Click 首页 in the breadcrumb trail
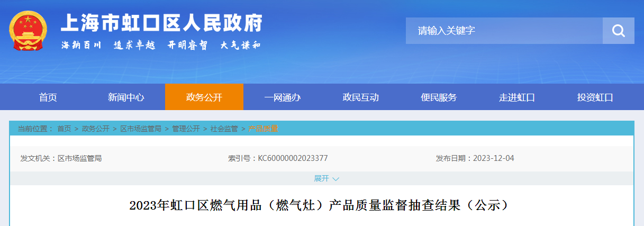The width and height of the screenshot is (644, 226). (x=64, y=129)
